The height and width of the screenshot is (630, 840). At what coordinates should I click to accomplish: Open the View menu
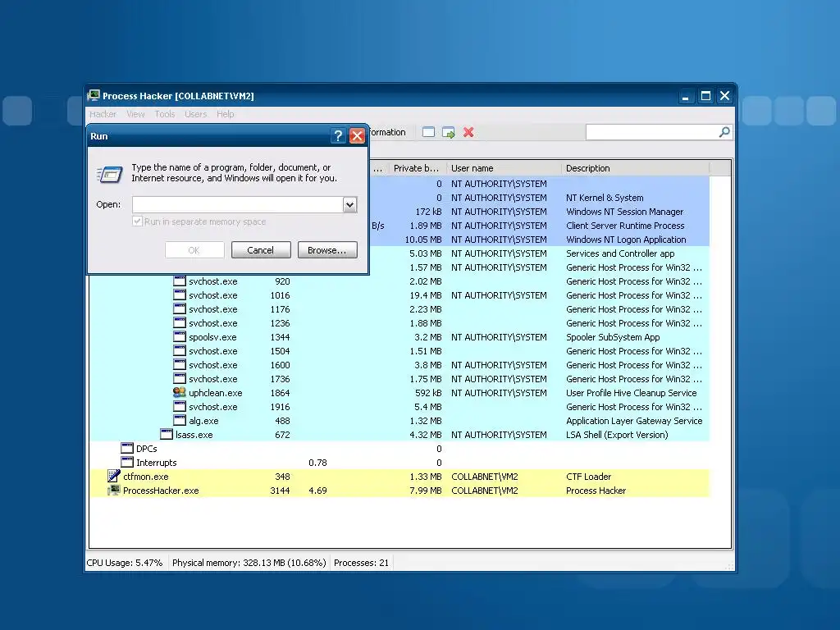click(x=135, y=114)
